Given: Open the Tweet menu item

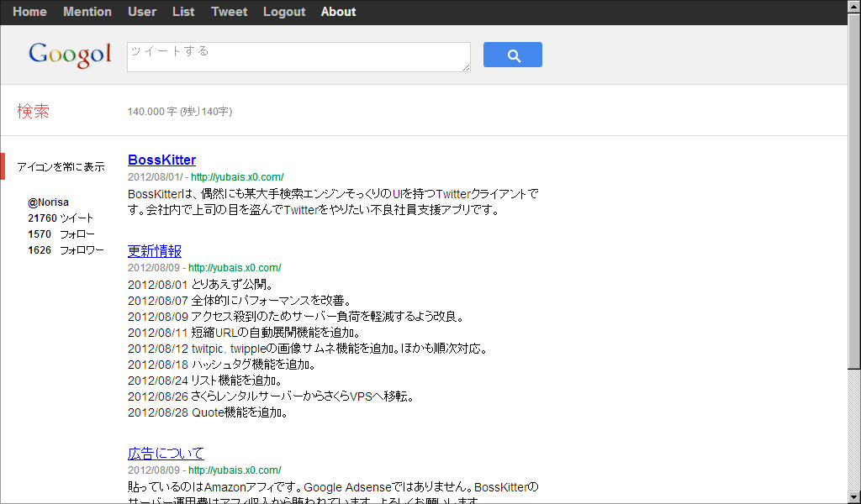Looking at the screenshot, I should (x=229, y=12).
